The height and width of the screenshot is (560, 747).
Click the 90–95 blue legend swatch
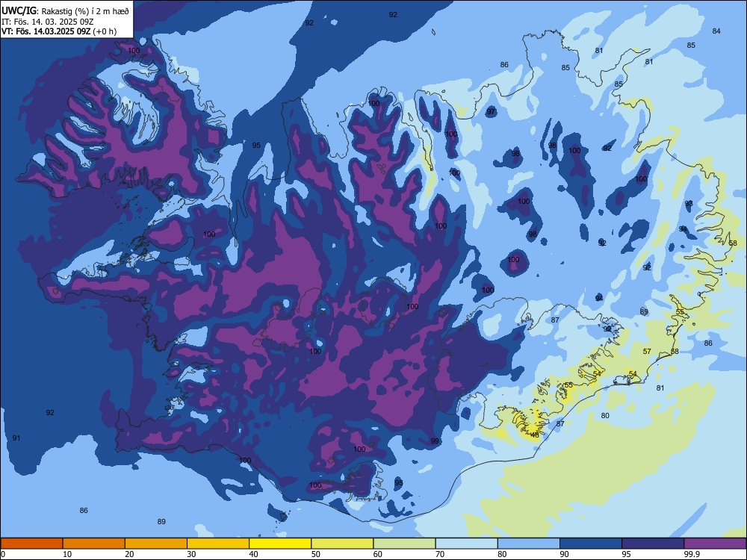(x=591, y=544)
